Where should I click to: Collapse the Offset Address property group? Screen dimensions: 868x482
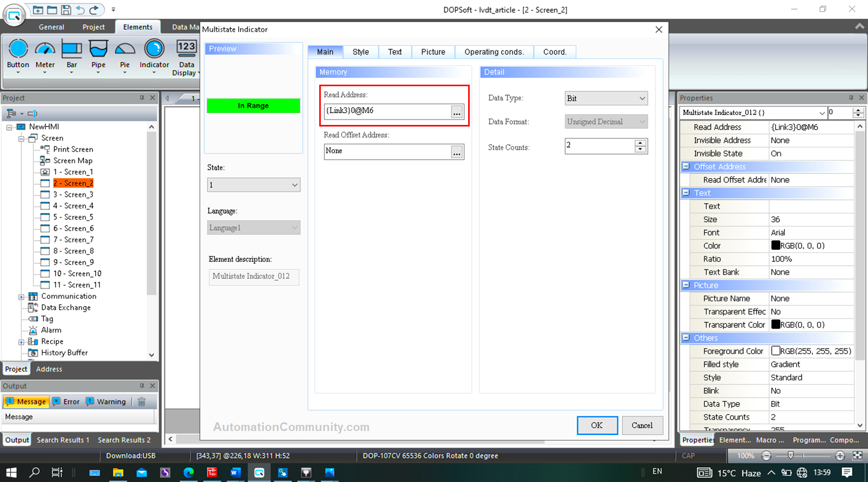coord(686,167)
